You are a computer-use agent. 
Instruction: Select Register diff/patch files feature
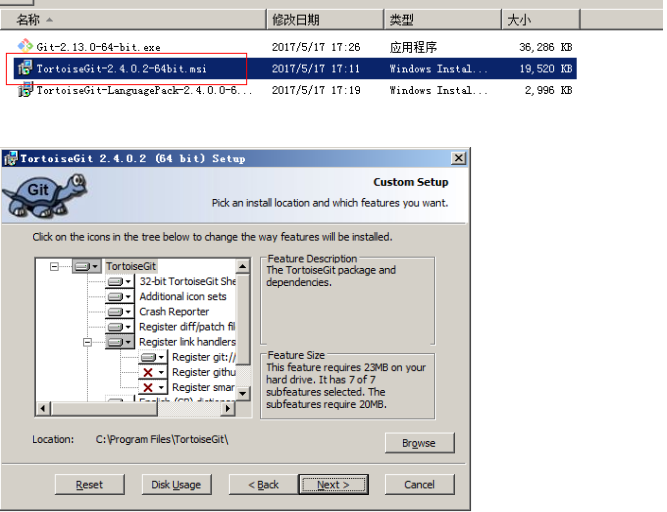(x=187, y=327)
